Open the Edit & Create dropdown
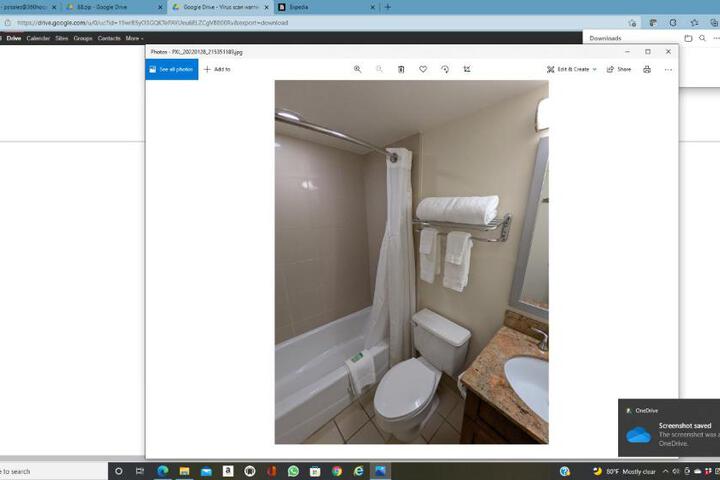This screenshot has height=480, width=720. [x=572, y=69]
